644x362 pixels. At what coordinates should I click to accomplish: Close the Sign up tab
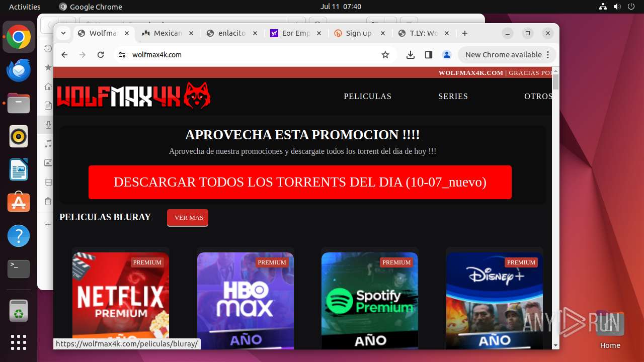(383, 33)
